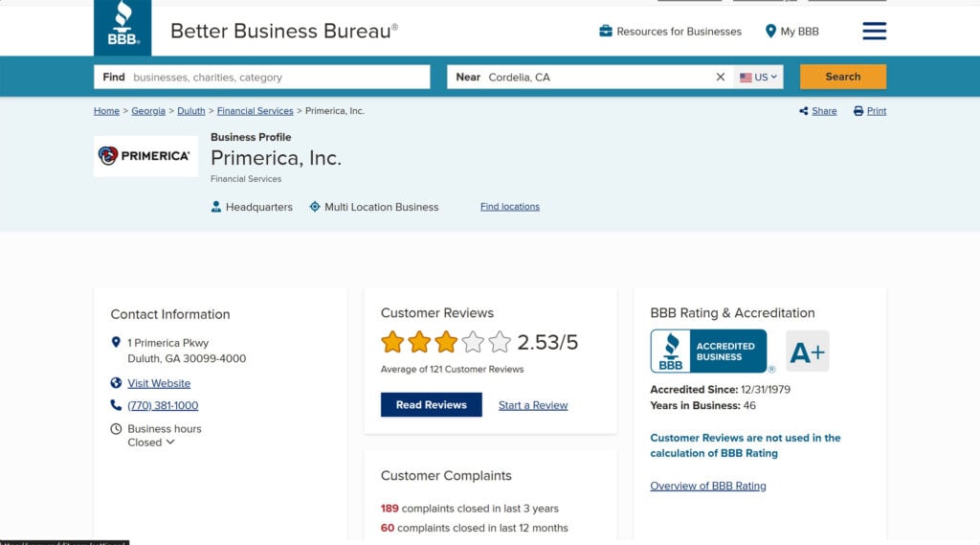Click the Primerica logo thumbnail
Viewport: 980px width, 545px height.
pos(145,156)
